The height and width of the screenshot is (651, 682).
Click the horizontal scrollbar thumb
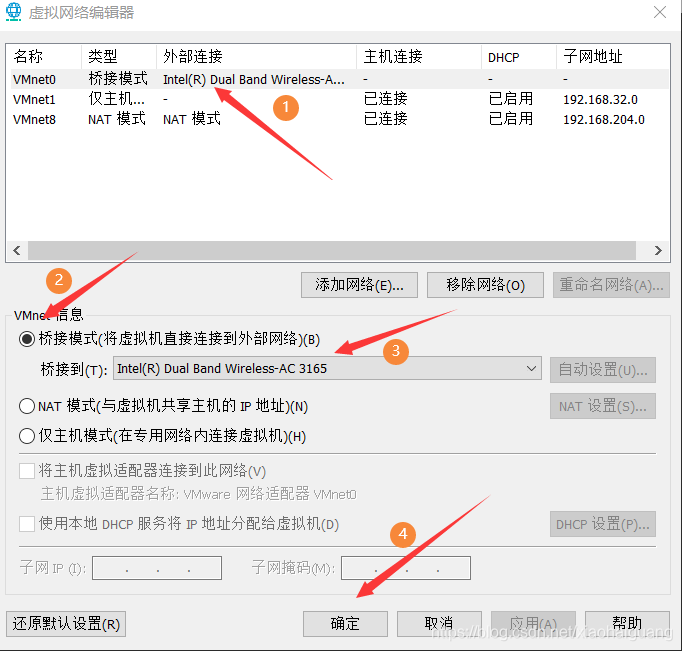click(332, 250)
